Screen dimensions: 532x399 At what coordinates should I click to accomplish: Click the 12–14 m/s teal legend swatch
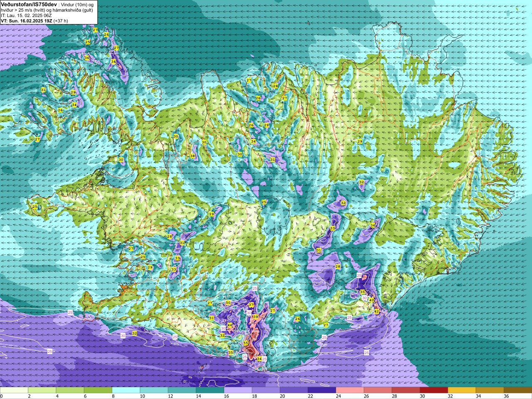click(182, 390)
